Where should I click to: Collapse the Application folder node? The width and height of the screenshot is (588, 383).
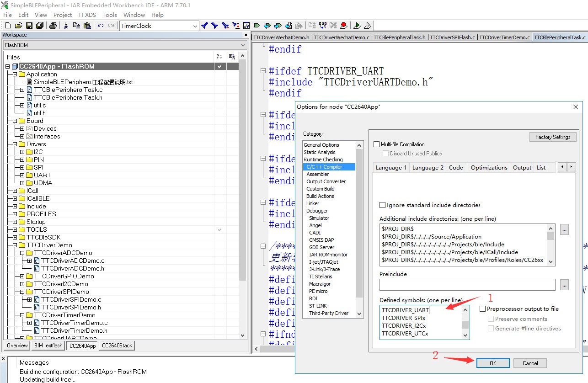[x=15, y=74]
